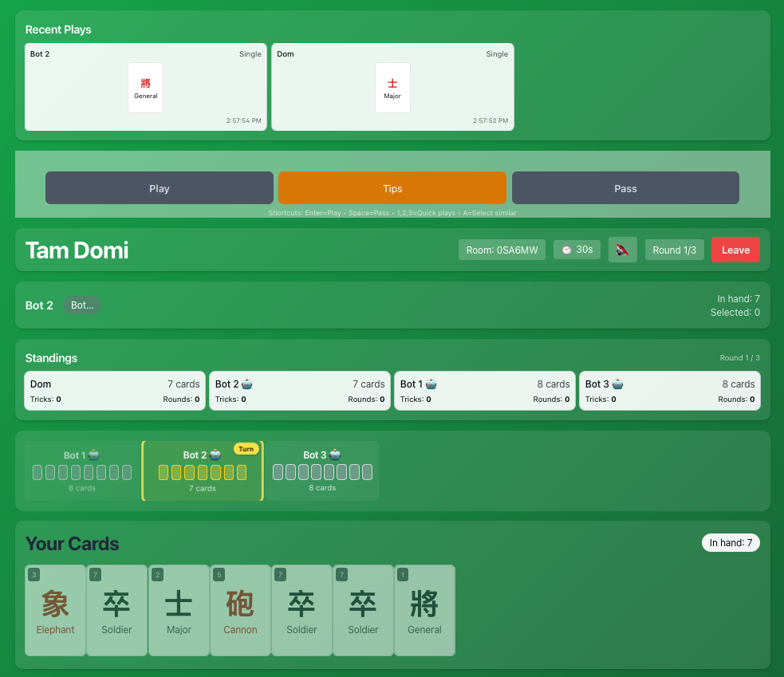This screenshot has height=677, width=784.
Task: Click the Room: 0SA6MW code badge
Action: (x=502, y=250)
